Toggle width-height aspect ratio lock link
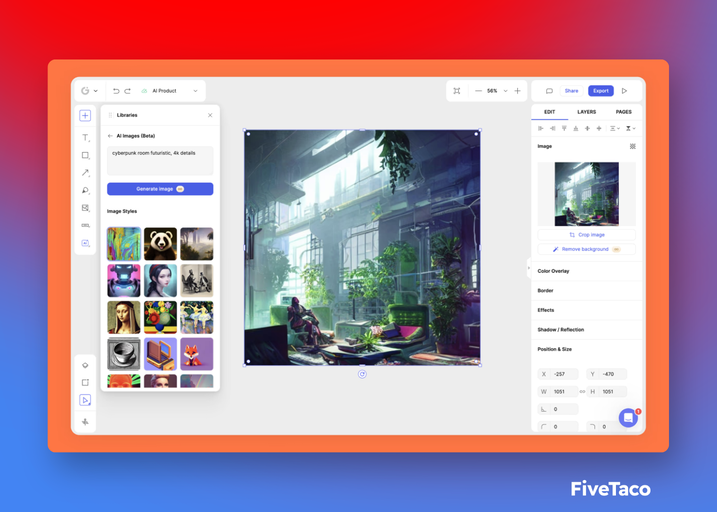Image resolution: width=717 pixels, height=512 pixels. tap(582, 392)
